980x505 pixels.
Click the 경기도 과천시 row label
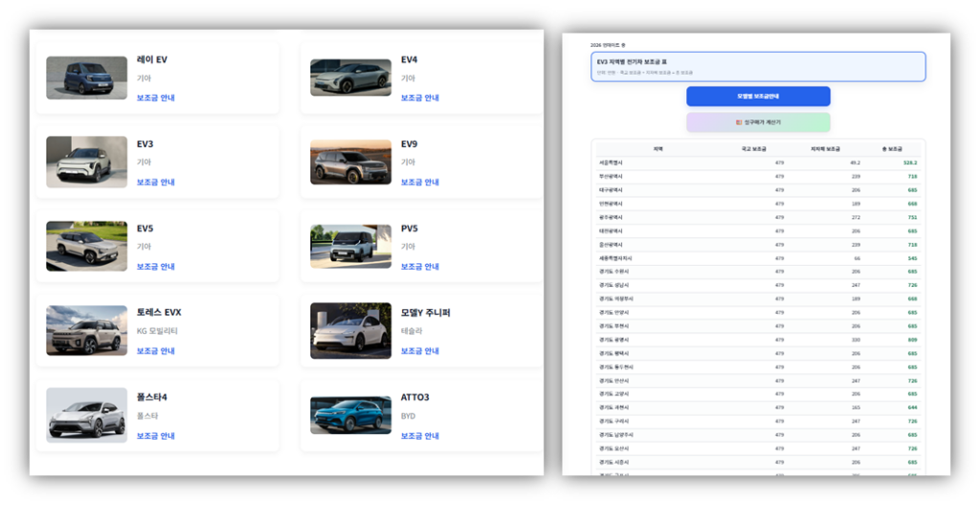click(613, 408)
